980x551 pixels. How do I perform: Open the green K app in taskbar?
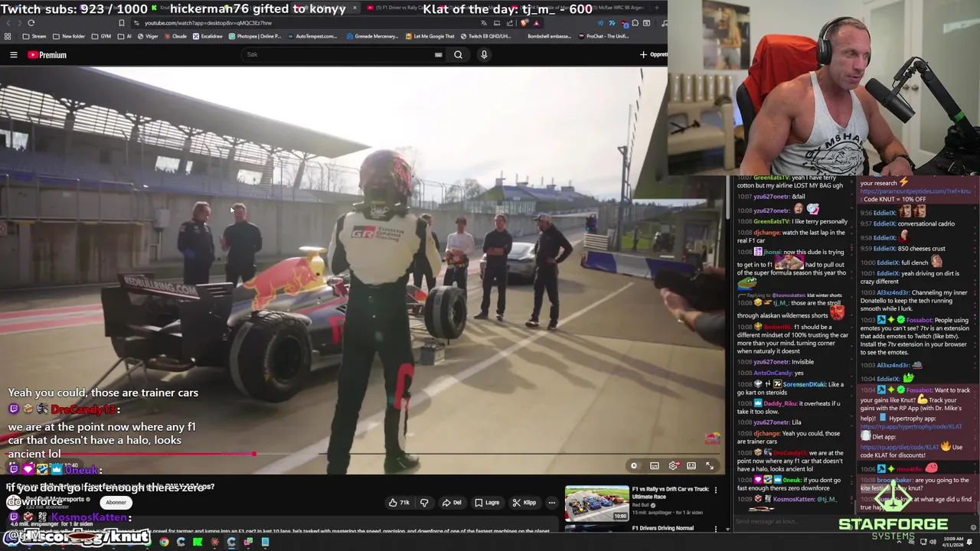pos(198,542)
